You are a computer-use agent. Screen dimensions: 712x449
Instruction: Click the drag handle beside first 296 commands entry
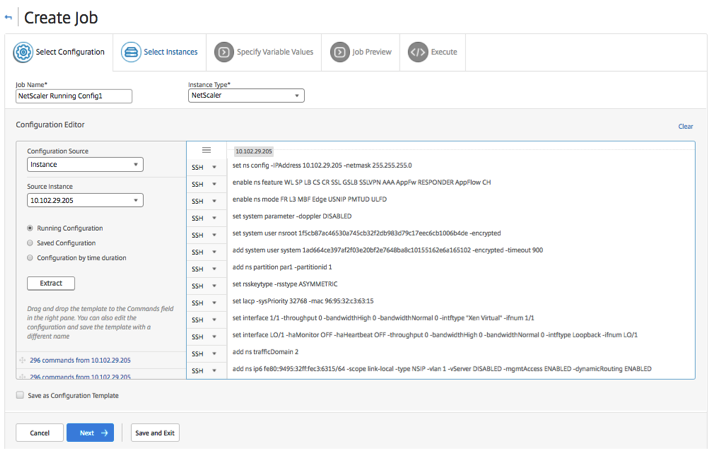click(22, 360)
